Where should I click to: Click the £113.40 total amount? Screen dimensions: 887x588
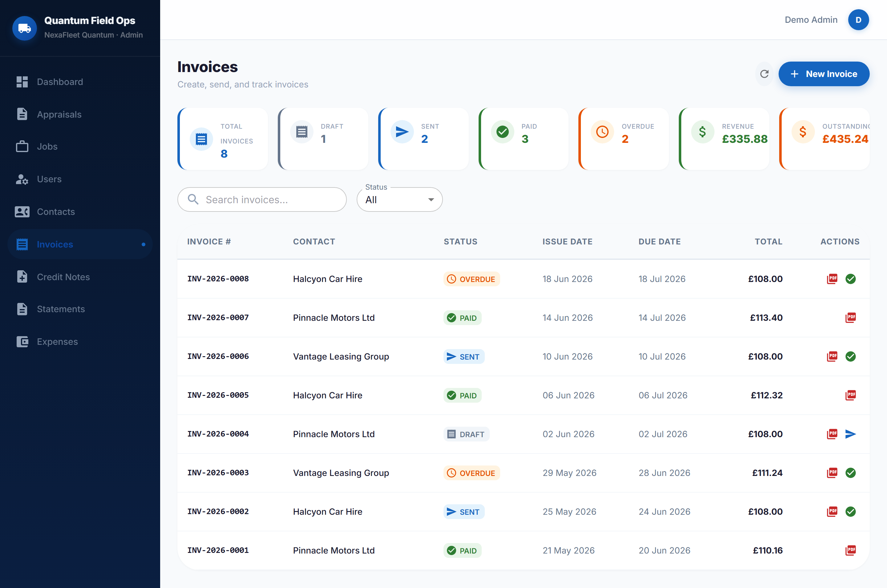pyautogui.click(x=766, y=318)
